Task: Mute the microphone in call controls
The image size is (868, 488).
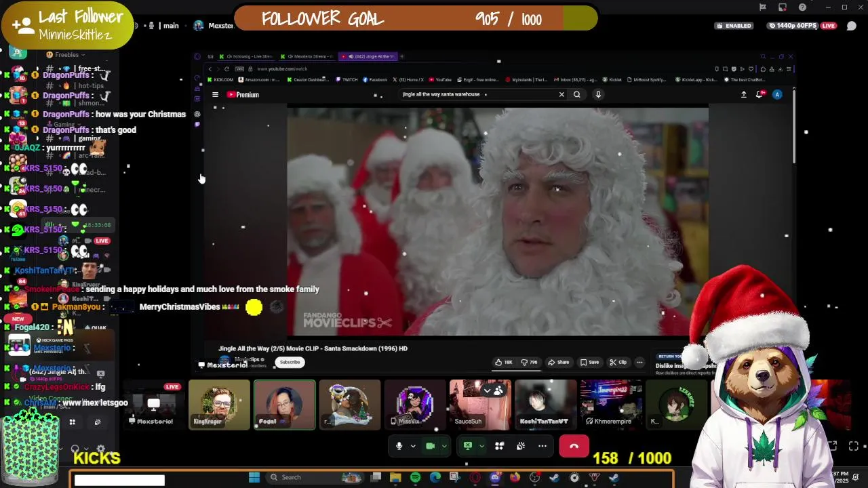Action: coord(399,446)
